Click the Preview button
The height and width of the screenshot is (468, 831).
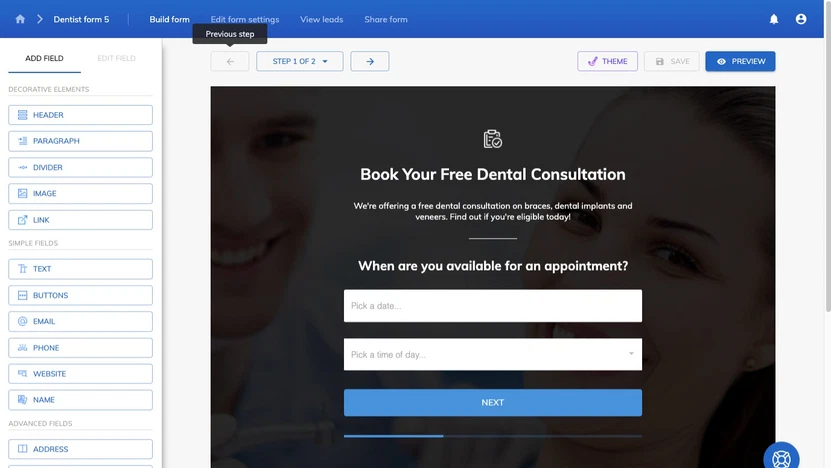coord(740,61)
